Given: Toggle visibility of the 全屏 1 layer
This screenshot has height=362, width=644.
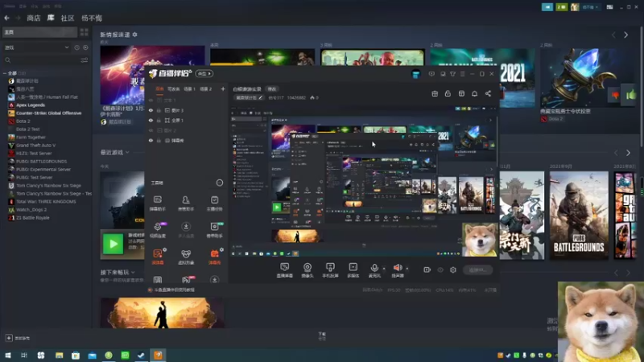Looking at the screenshot, I should [151, 120].
